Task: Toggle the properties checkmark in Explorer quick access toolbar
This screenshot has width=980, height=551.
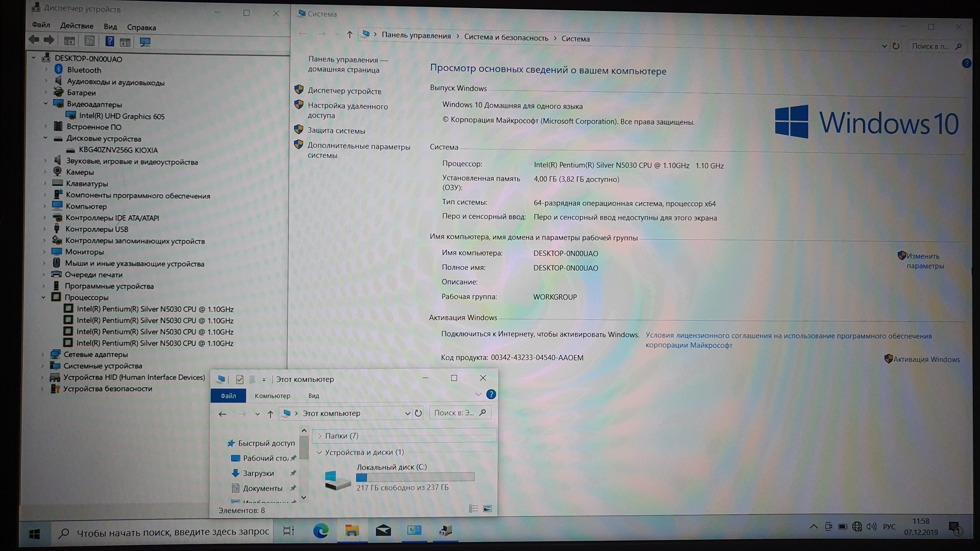Action: [240, 379]
